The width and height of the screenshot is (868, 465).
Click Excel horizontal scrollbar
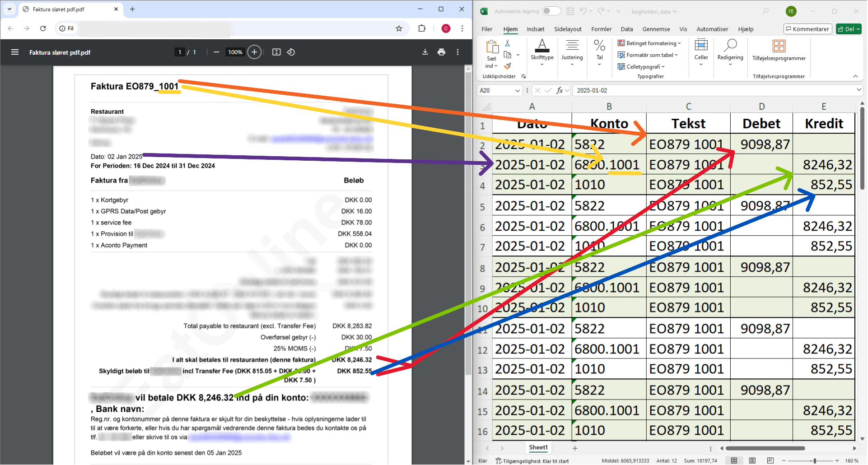point(765,448)
